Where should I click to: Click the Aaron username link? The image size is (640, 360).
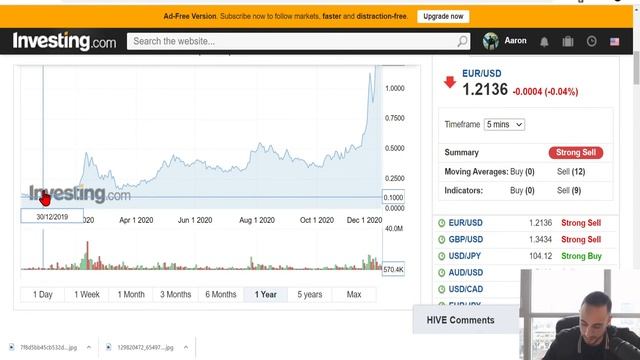pos(515,41)
